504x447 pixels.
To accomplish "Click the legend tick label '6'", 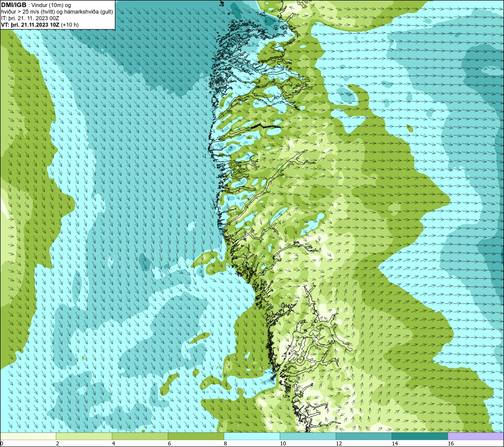I will tap(169, 444).
